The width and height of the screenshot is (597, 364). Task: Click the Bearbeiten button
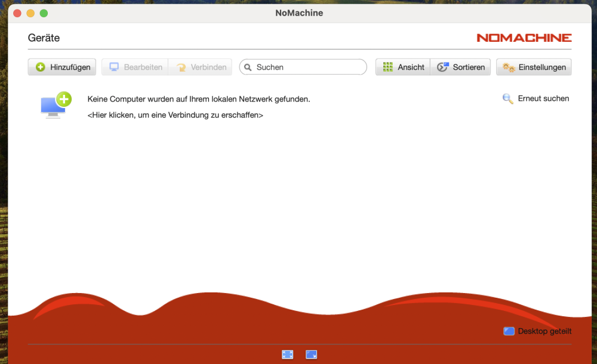pos(135,67)
